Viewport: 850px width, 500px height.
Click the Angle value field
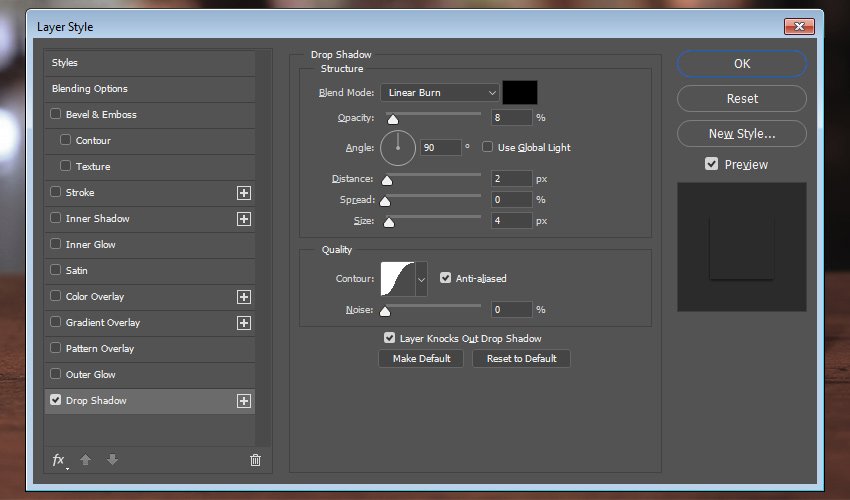pos(441,148)
